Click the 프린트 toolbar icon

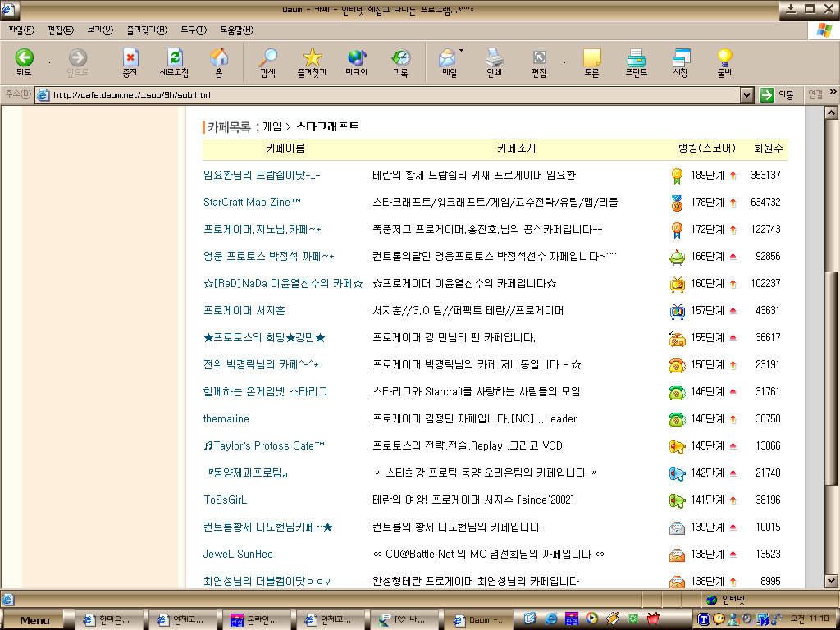[x=637, y=62]
